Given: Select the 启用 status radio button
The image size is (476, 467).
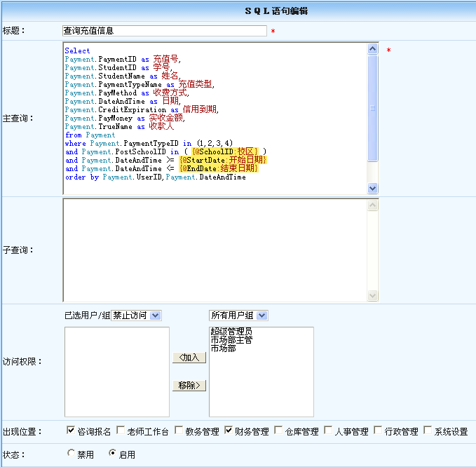Looking at the screenshot, I should pyautogui.click(x=112, y=454).
